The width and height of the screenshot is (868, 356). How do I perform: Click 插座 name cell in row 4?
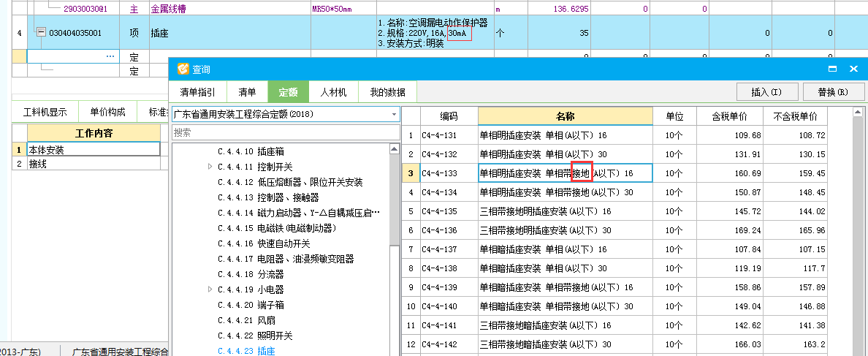click(x=230, y=33)
